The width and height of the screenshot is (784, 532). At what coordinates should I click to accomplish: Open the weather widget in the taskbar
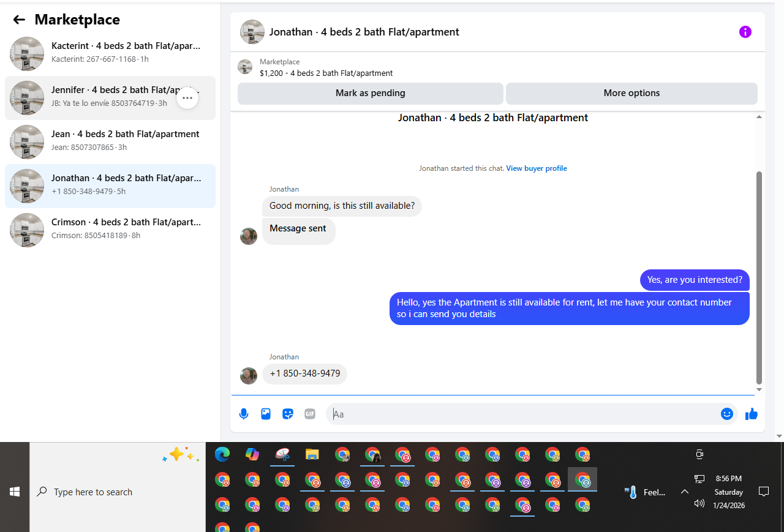[644, 492]
